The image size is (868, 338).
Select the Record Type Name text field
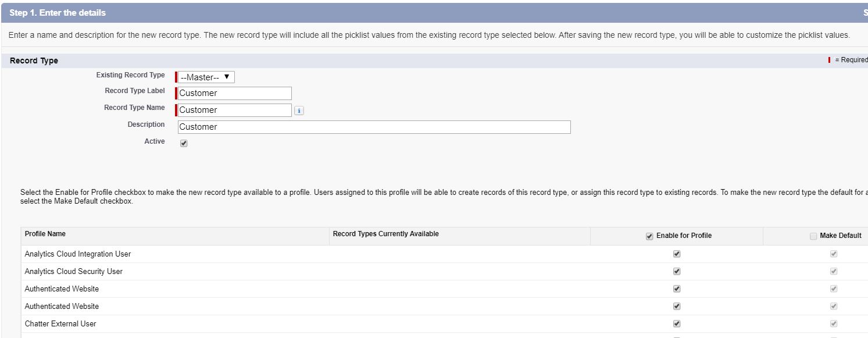click(233, 110)
